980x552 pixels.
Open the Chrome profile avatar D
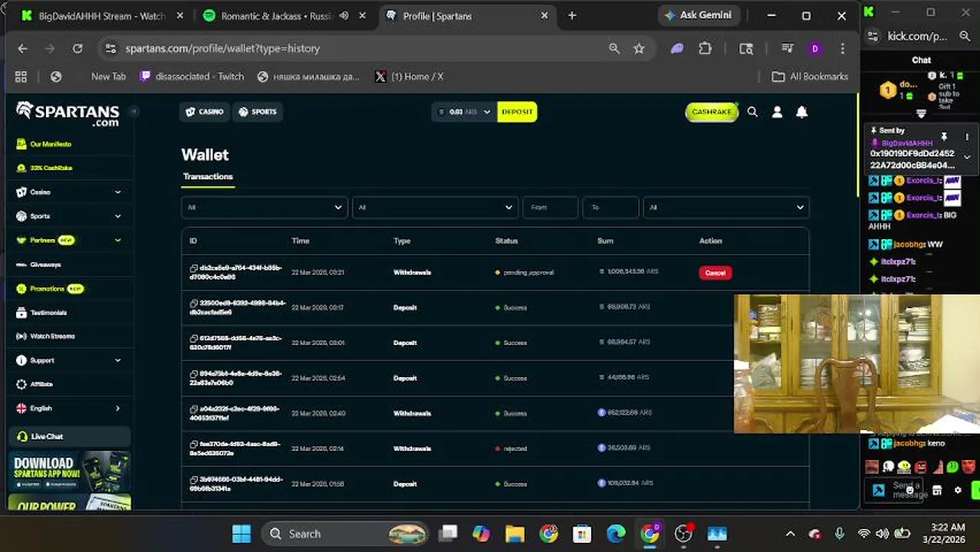814,48
